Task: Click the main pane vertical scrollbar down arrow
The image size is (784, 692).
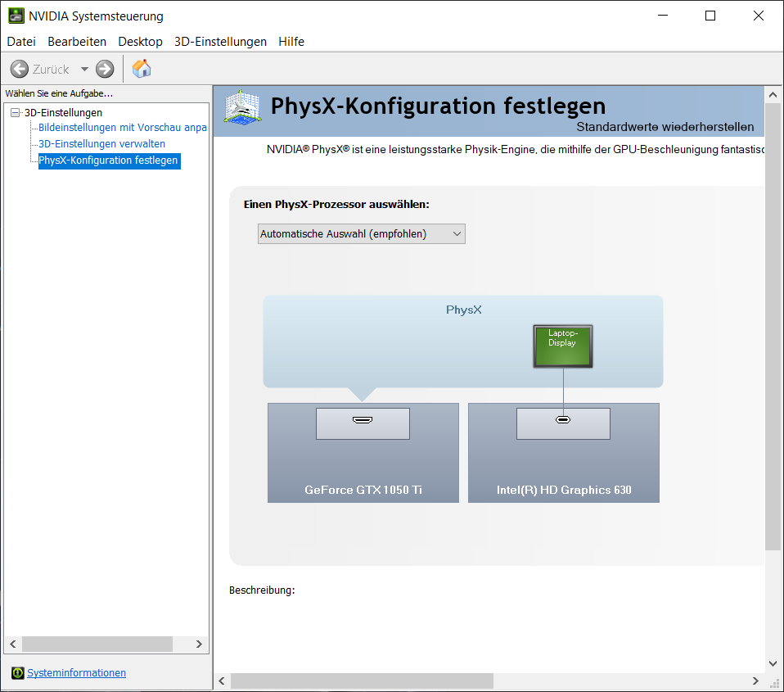Action: 773,663
